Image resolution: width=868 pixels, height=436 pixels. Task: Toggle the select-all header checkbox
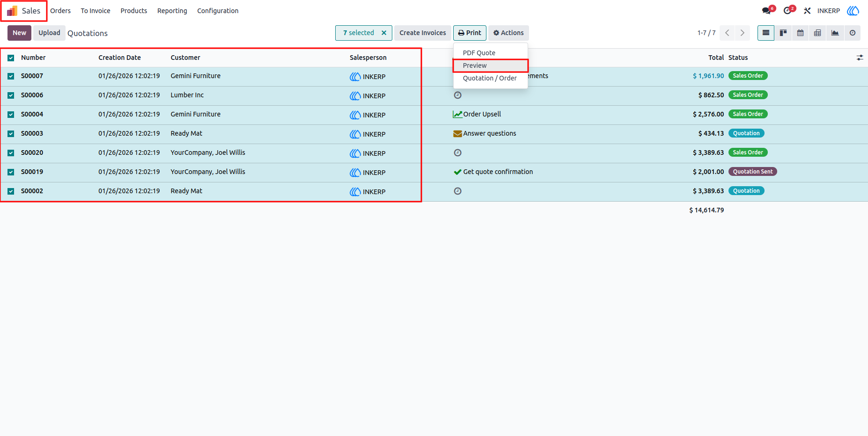point(11,58)
